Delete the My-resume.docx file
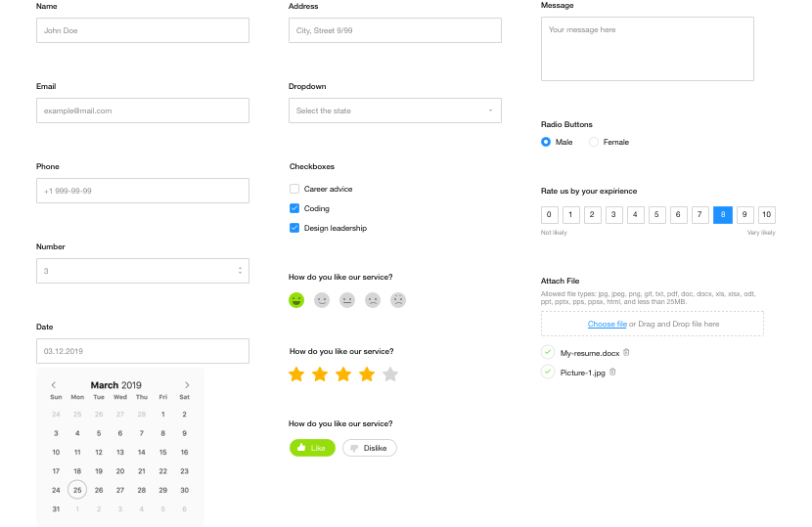 point(627,352)
